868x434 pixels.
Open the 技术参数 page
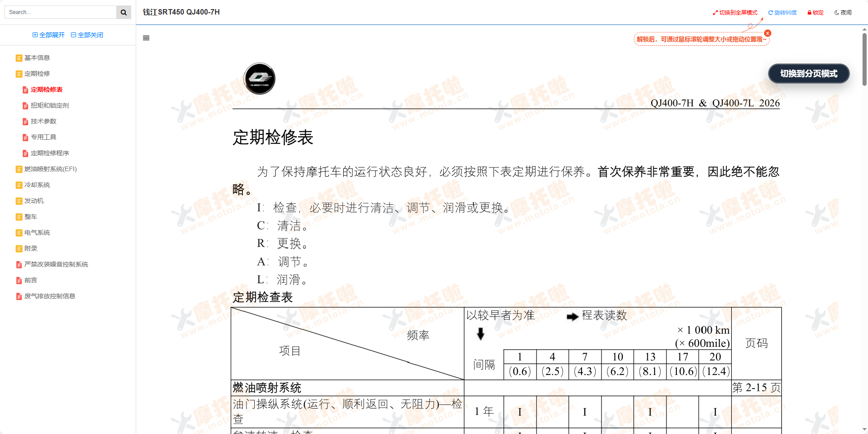44,121
